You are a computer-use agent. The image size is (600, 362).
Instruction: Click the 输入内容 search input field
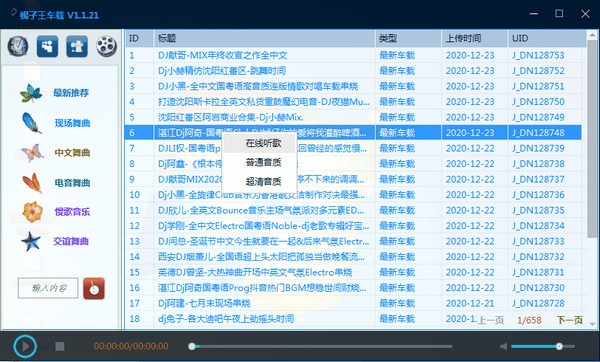point(48,288)
